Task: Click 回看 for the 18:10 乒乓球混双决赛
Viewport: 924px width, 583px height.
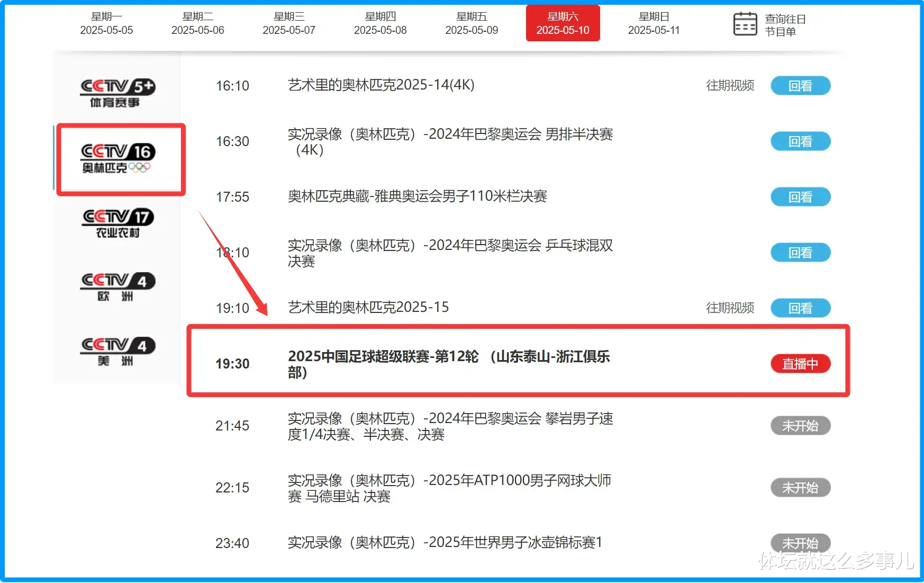Action: [x=800, y=253]
